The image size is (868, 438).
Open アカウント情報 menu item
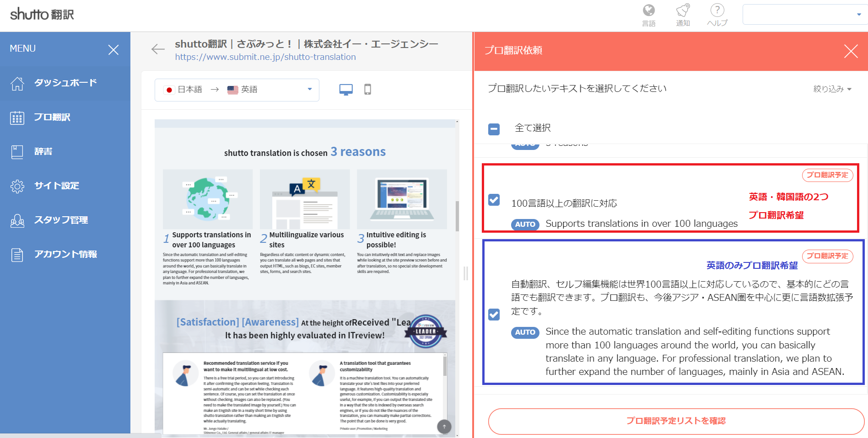(x=65, y=255)
